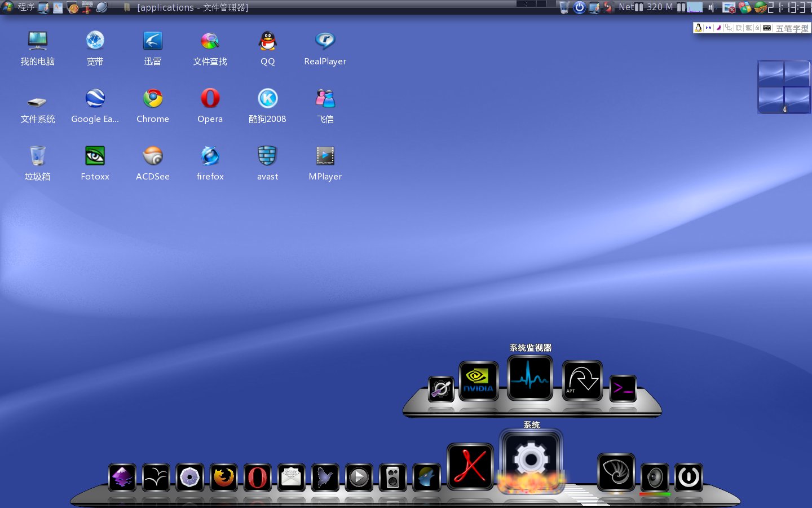Open the text document launcher in top panel

coord(58,8)
